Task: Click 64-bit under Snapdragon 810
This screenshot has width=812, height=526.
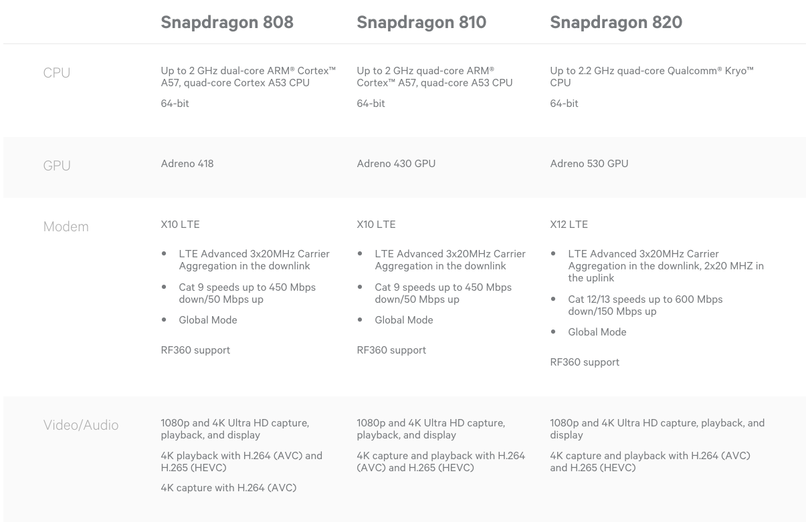Action: 371,104
